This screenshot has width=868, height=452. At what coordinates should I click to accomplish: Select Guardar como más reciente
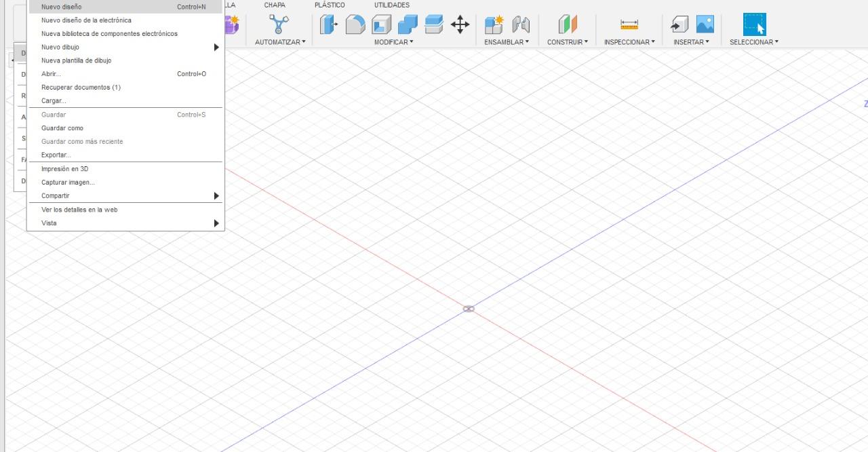(125, 141)
